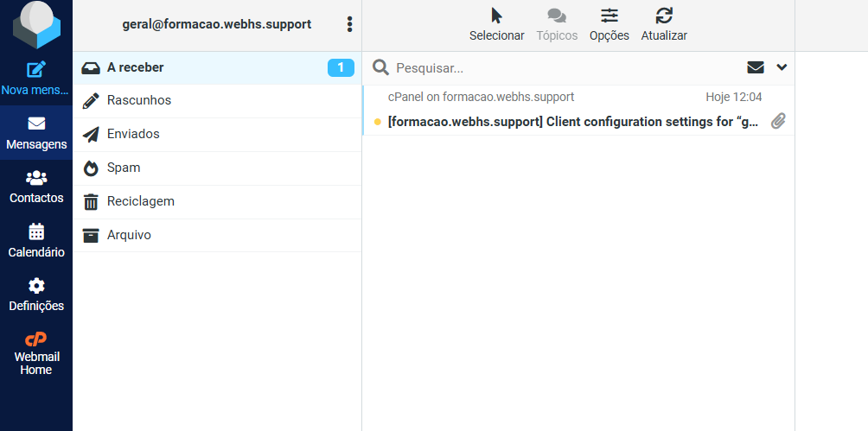Toggle the unread messages envelope filter
868x431 pixels.
[x=756, y=67]
